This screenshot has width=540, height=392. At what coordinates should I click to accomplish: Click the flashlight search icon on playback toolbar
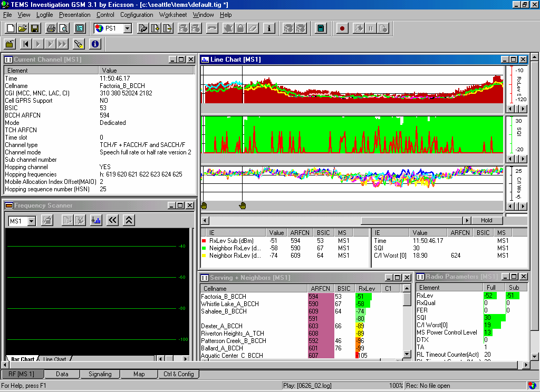[x=79, y=44]
